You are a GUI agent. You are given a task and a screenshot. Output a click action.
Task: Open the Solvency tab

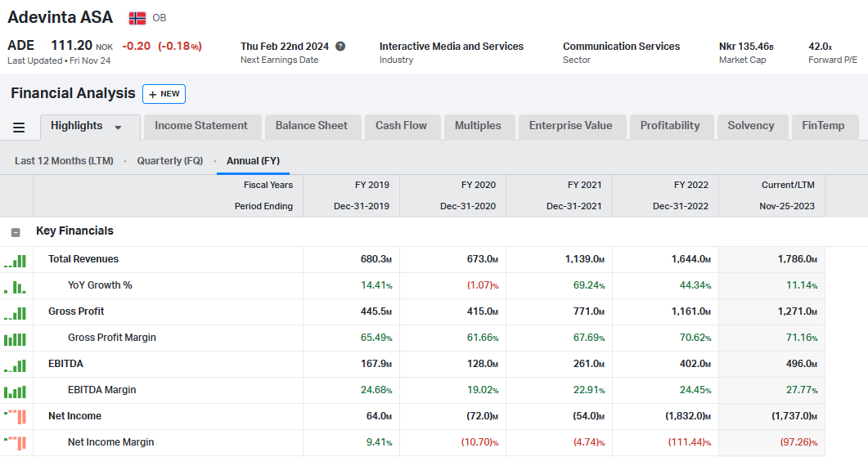(x=751, y=126)
